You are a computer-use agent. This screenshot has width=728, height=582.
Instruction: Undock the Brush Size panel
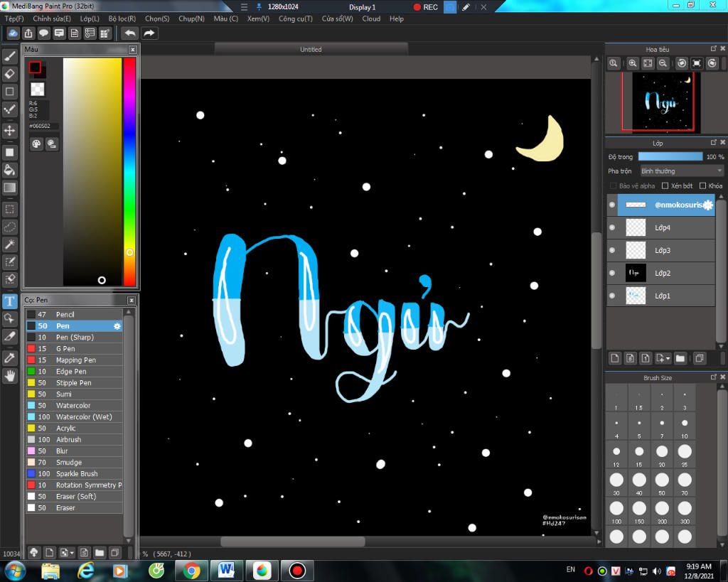click(713, 377)
